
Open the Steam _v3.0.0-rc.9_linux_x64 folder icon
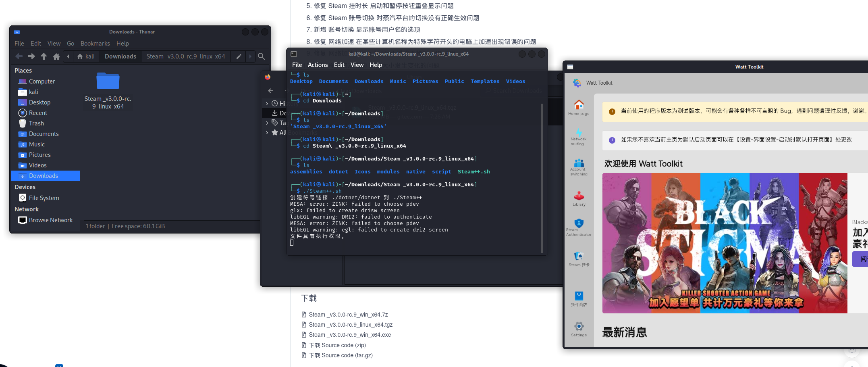tap(108, 81)
